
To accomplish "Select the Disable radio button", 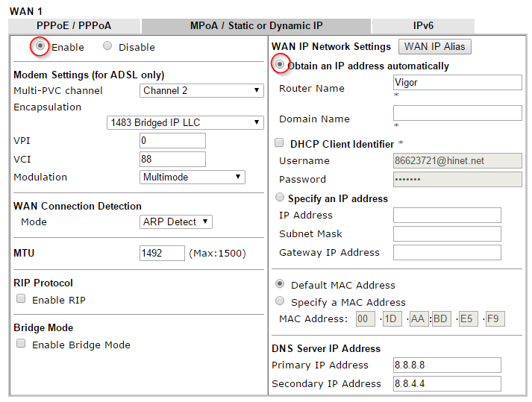I will coord(108,46).
